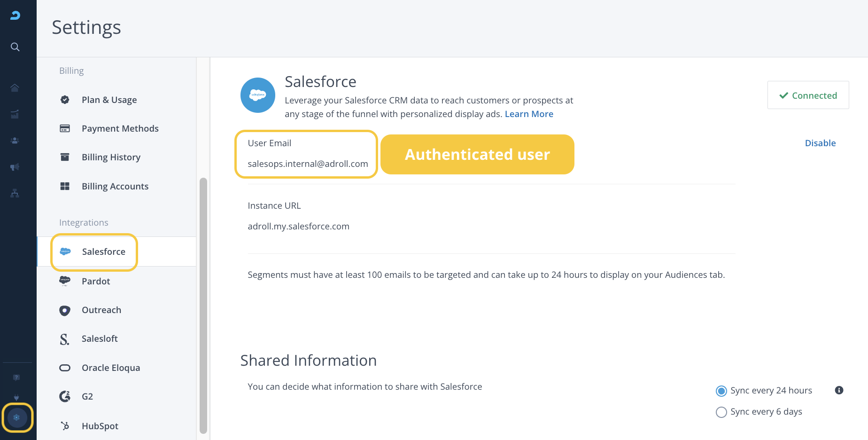The width and height of the screenshot is (868, 440).
Task: Select HubSpot from the integrations list
Action: pyautogui.click(x=100, y=426)
